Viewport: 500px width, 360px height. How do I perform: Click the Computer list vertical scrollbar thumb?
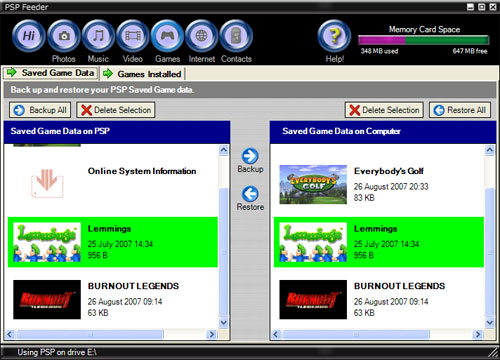click(490, 253)
